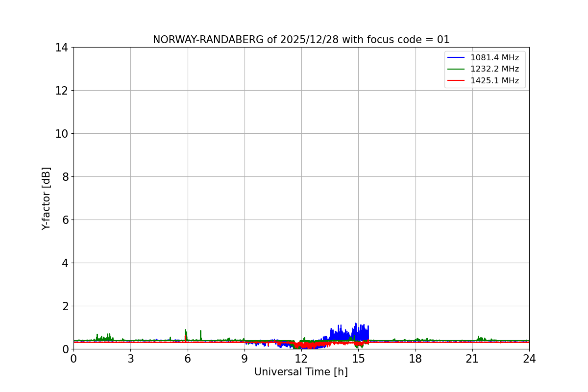
Task: Click the x-axis tick label 24
Action: coord(529,359)
